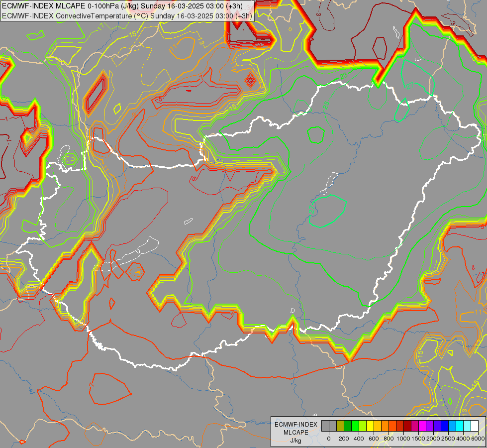Click the legend value 1500
This screenshot has height=448, width=487.
pyautogui.click(x=418, y=439)
